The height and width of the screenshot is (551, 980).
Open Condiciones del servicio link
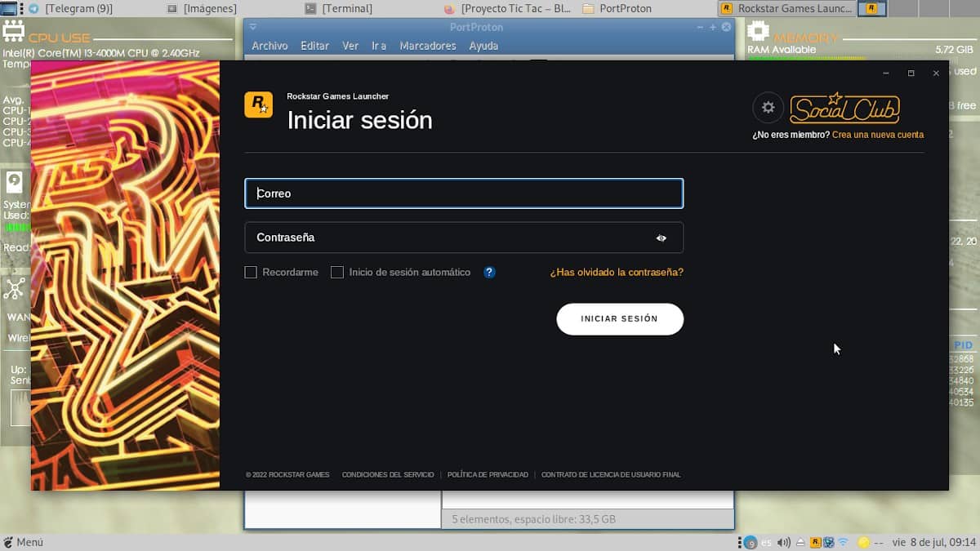[x=388, y=474]
